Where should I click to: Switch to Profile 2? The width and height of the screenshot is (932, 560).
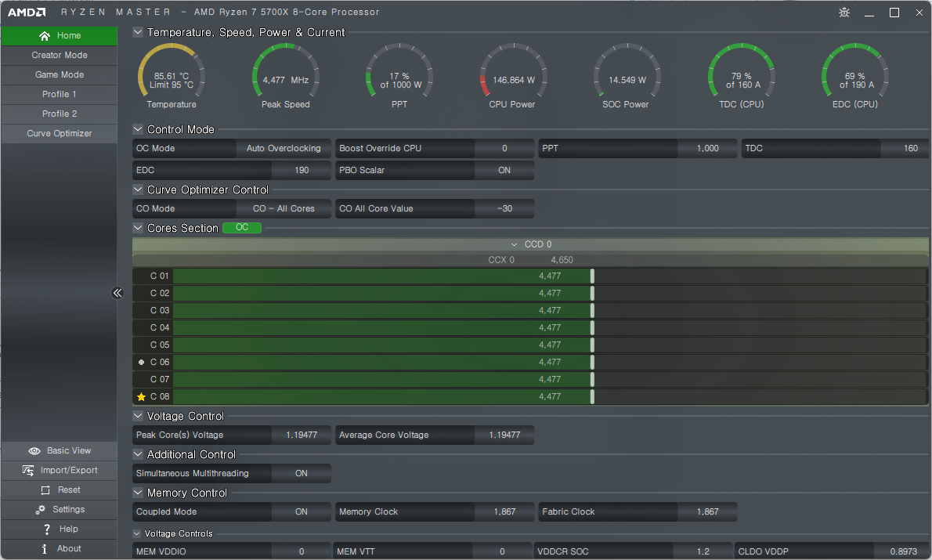point(60,114)
